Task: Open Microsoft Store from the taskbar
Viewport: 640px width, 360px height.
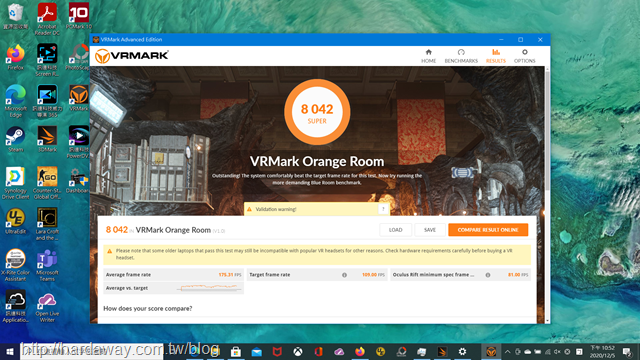Action: [x=236, y=351]
